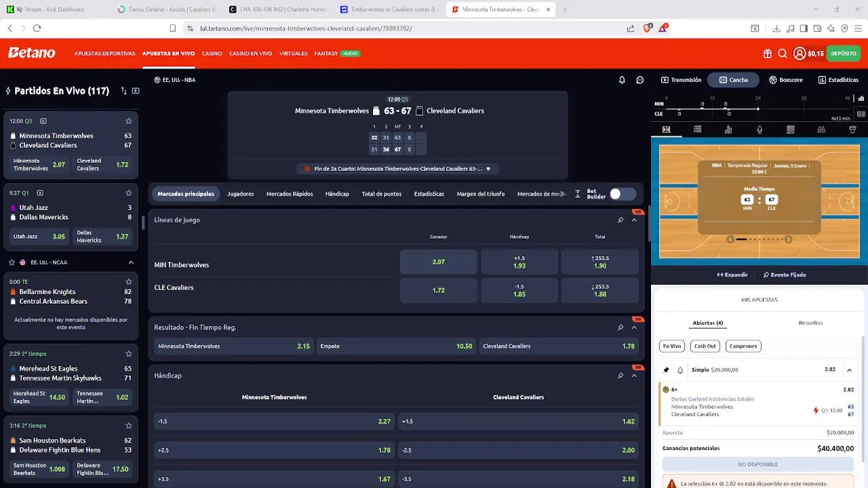Select the court view icon tab in tracker
868x488 pixels.
pos(666,129)
